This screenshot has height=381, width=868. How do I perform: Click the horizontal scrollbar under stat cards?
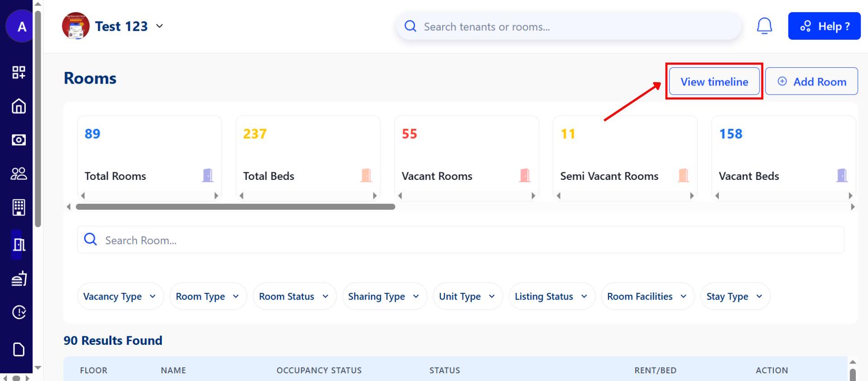[235, 207]
